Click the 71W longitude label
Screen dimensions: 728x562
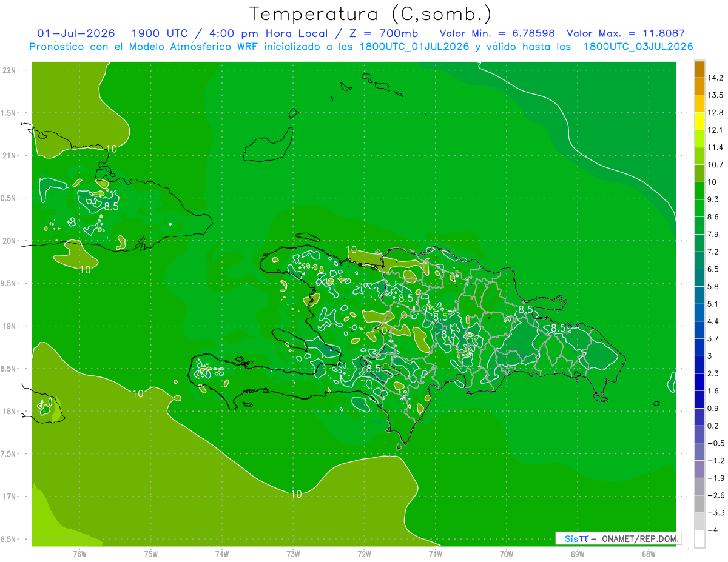pyautogui.click(x=435, y=554)
